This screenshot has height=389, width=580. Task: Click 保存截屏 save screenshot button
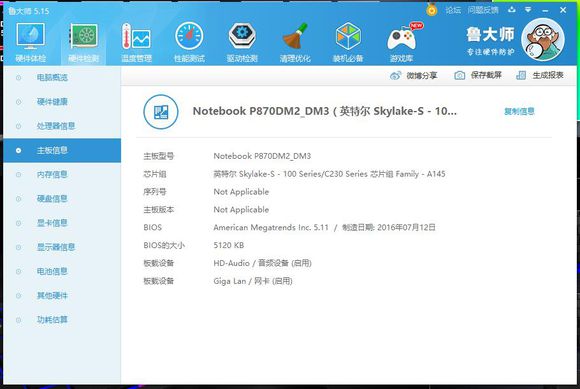click(x=478, y=75)
